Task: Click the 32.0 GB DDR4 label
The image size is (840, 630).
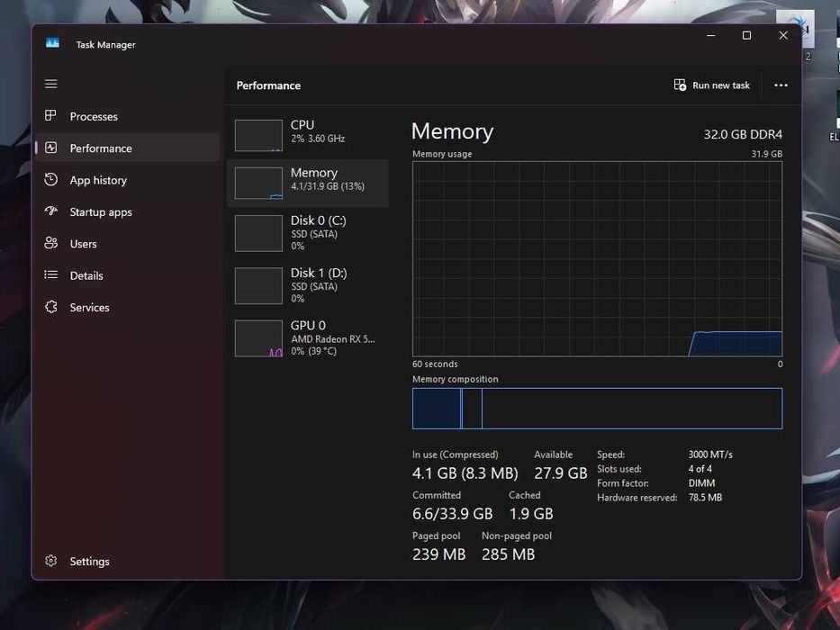Action: coord(743,134)
